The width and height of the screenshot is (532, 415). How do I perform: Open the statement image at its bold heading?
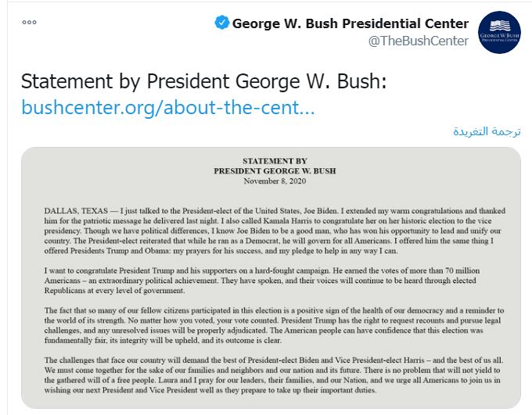(269, 159)
